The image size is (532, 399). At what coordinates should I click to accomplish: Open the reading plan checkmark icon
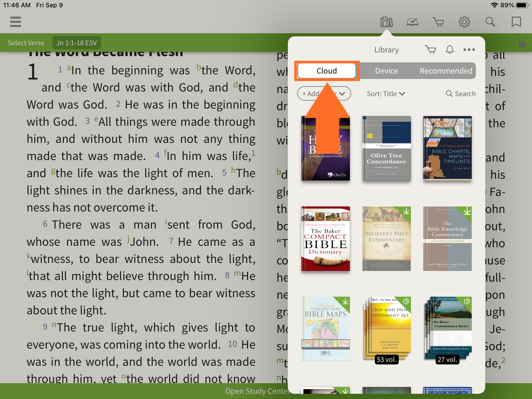(413, 22)
